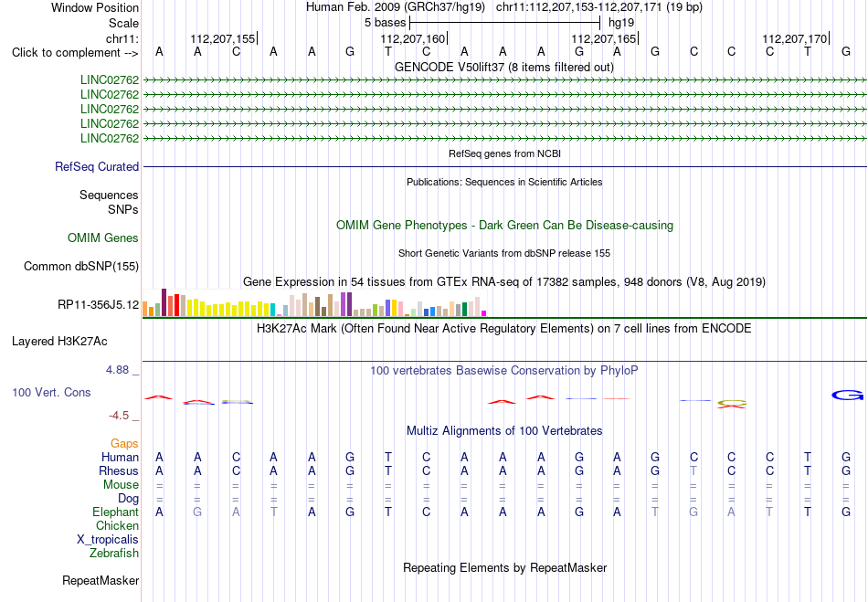Click the Human Feb. 2009 assembly title
This screenshot has height=602, width=868.
point(396,7)
